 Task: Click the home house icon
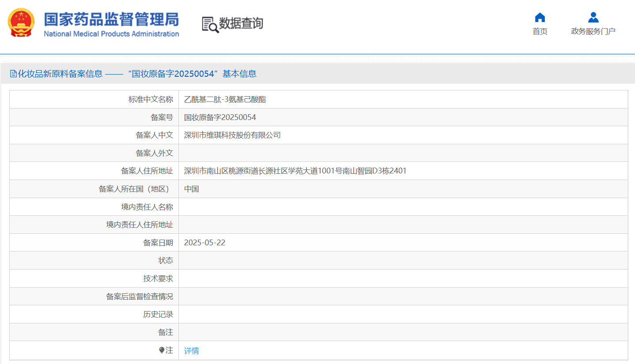tap(540, 18)
